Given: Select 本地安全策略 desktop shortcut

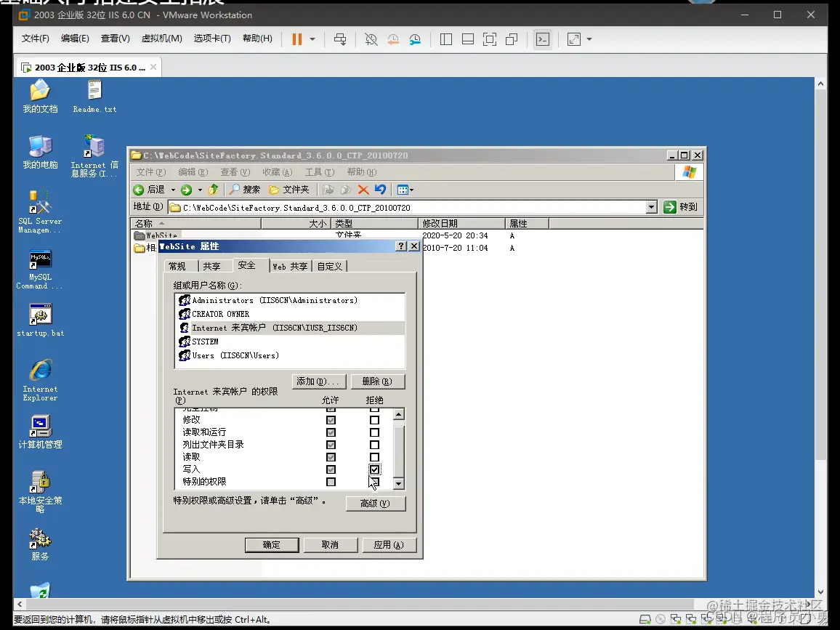Looking at the screenshot, I should coord(40,492).
